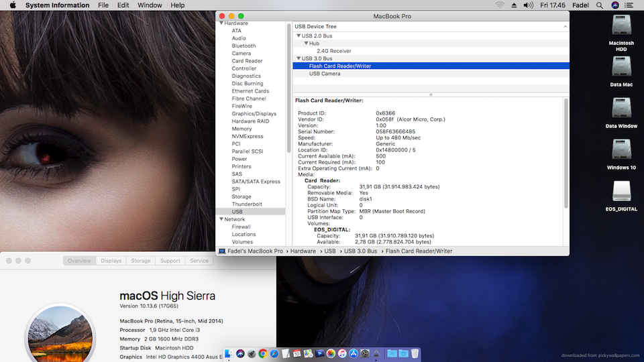Screen dimensions: 644x362
Task: Collapse the Hub tree node
Action: coord(306,43)
